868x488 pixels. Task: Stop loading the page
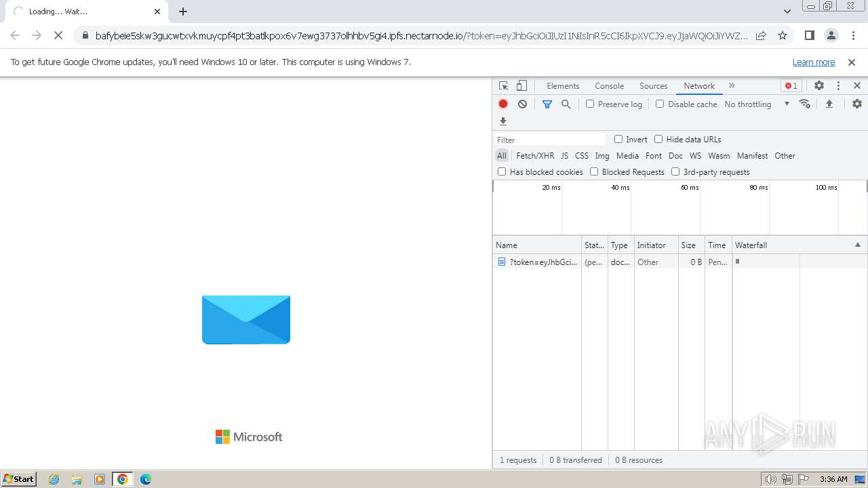coord(58,35)
